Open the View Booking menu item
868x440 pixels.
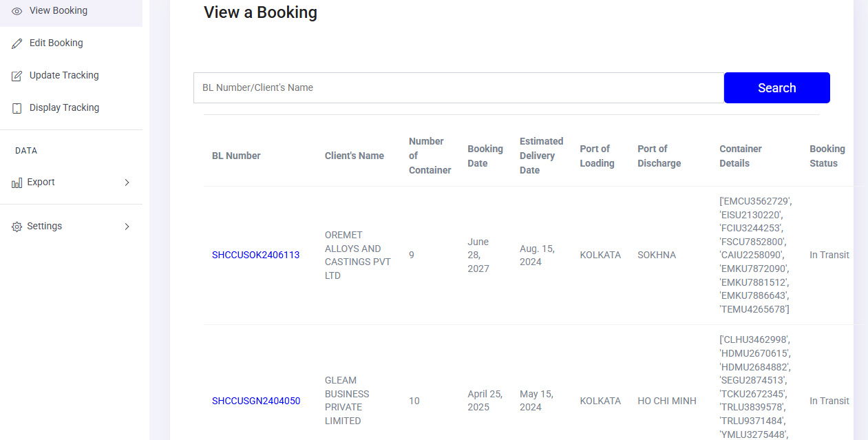[x=59, y=11]
